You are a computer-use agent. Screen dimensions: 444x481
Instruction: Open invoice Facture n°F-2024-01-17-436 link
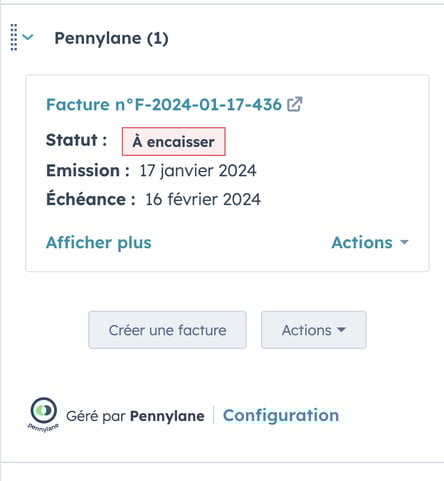click(x=164, y=105)
